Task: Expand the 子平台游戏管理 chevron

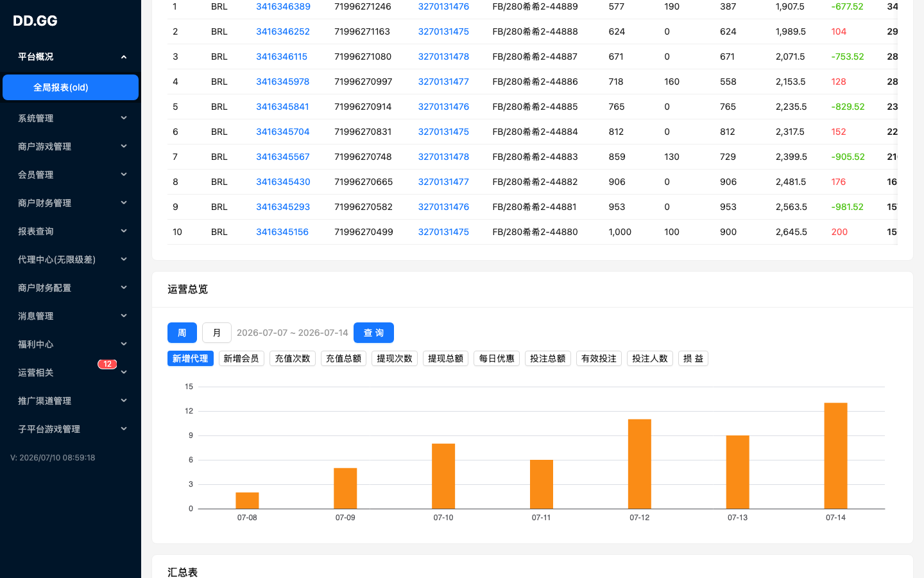Action: [124, 429]
